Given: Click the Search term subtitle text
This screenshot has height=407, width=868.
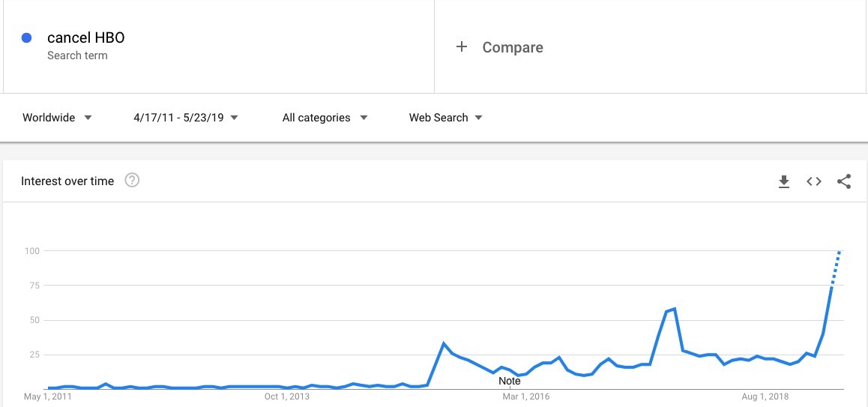Looking at the screenshot, I should (77, 55).
